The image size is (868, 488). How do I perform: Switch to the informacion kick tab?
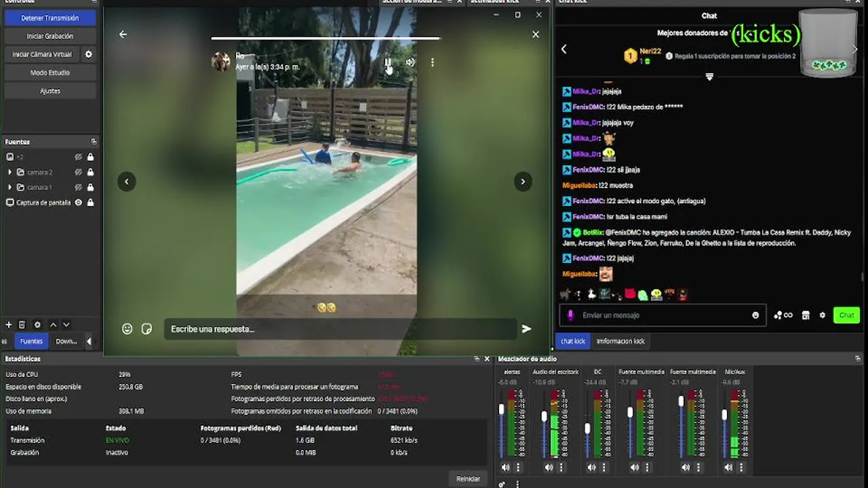620,341
